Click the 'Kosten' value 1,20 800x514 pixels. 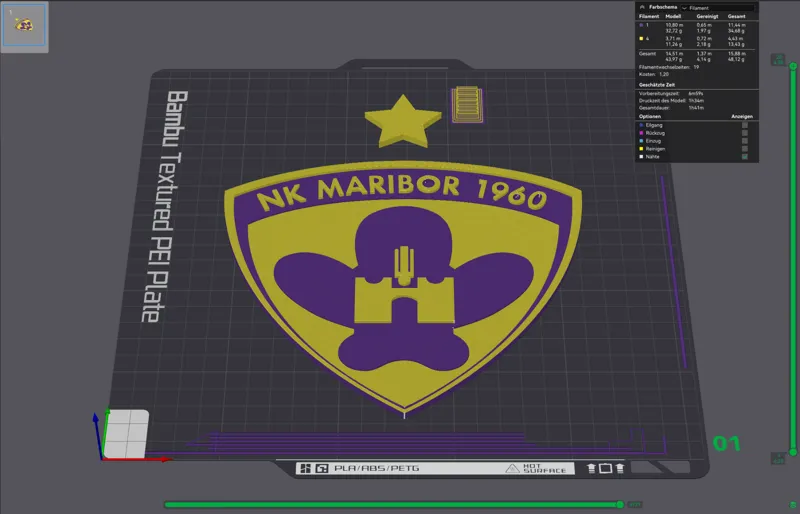point(664,74)
